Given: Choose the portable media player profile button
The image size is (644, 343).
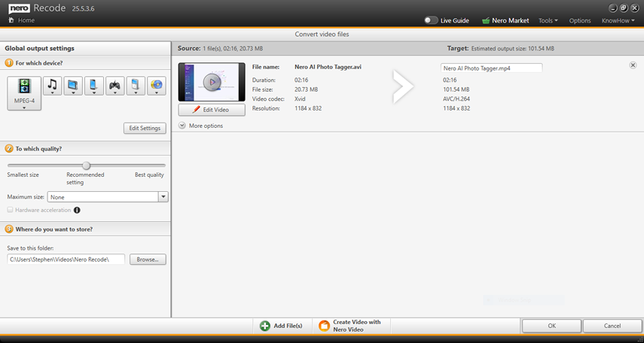Looking at the screenshot, I should pos(136,86).
